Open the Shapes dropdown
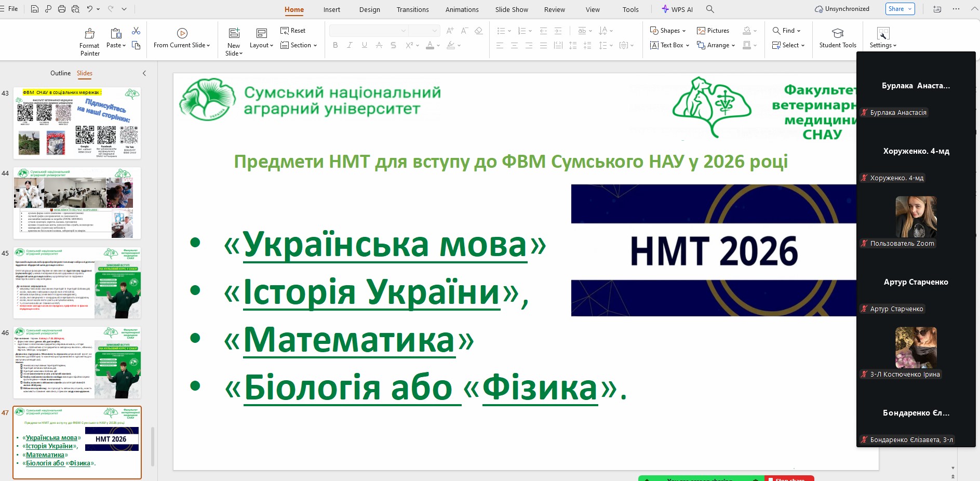980x481 pixels. [668, 31]
